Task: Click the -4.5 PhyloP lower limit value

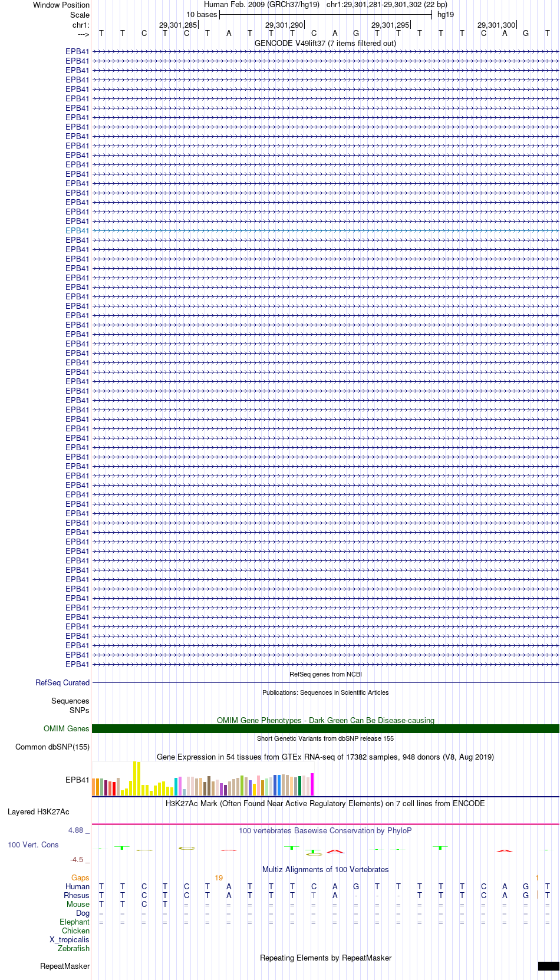Action: pos(77,859)
